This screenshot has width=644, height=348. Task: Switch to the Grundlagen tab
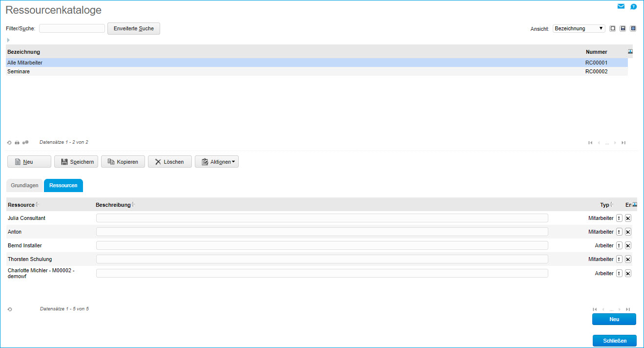click(24, 186)
